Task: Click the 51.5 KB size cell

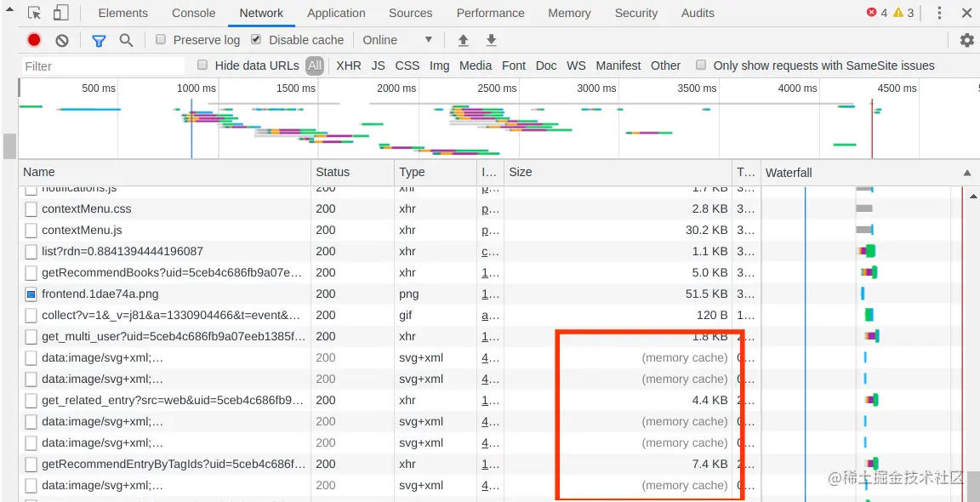Action: pyautogui.click(x=618, y=294)
